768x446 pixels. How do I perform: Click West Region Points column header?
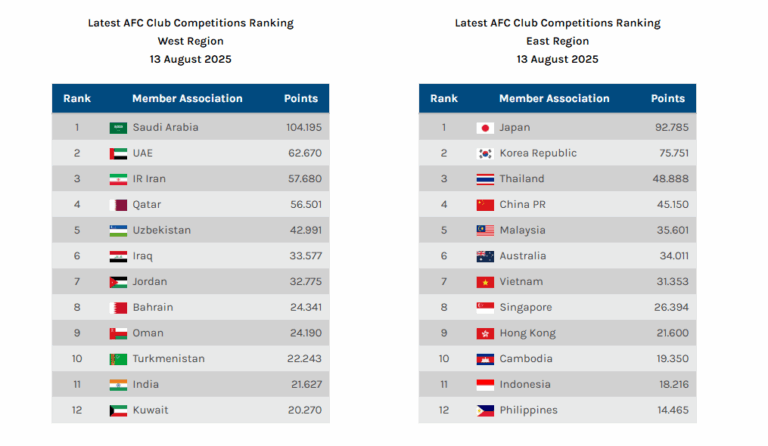click(x=301, y=99)
